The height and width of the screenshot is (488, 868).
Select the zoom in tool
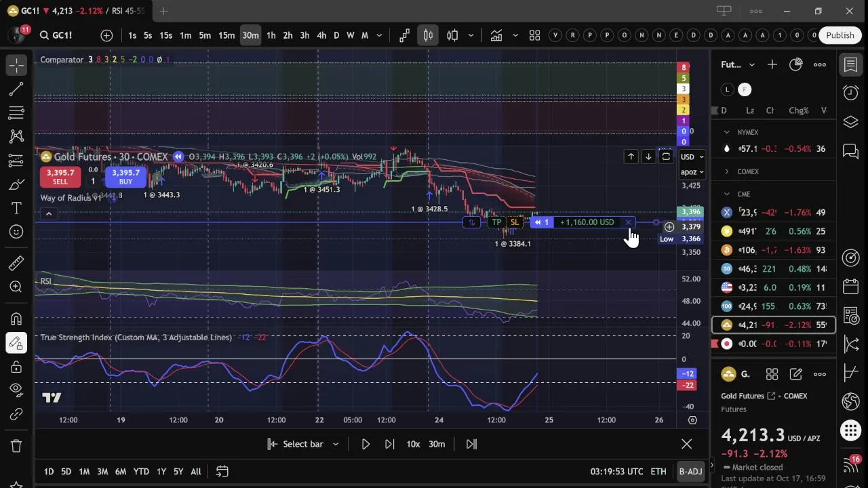[x=16, y=287]
